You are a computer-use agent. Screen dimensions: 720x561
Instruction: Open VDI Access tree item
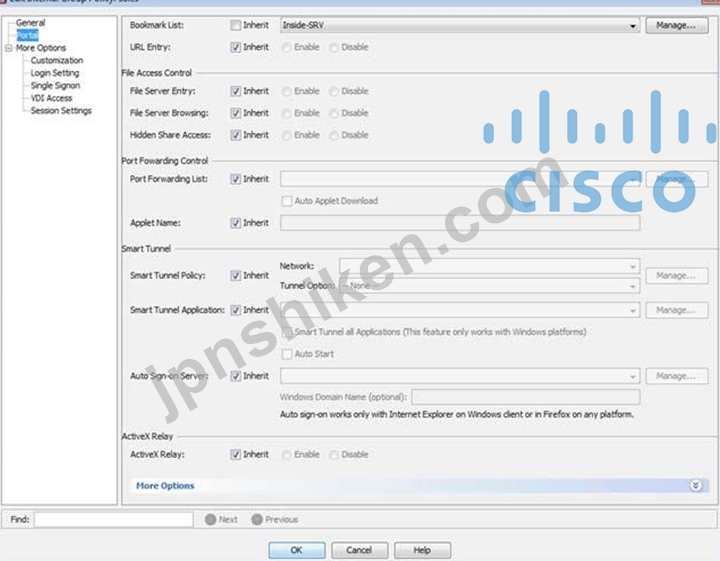click(x=51, y=98)
